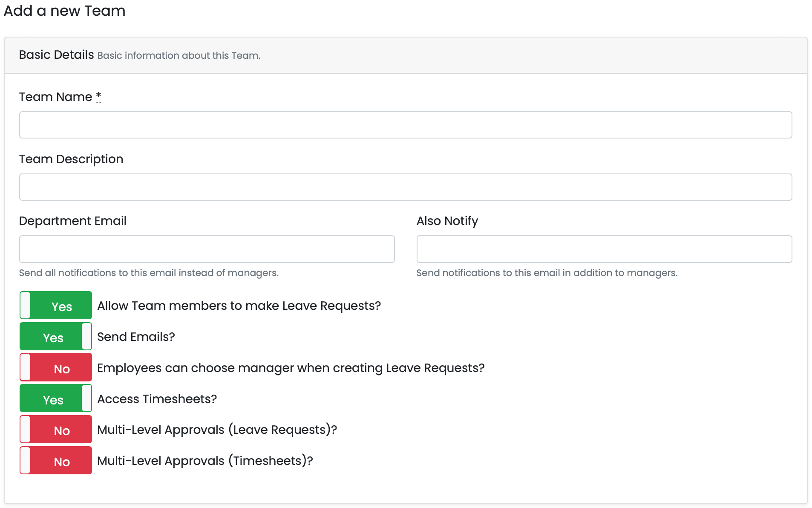Click the "Access Timesheets?" label text

(x=157, y=399)
